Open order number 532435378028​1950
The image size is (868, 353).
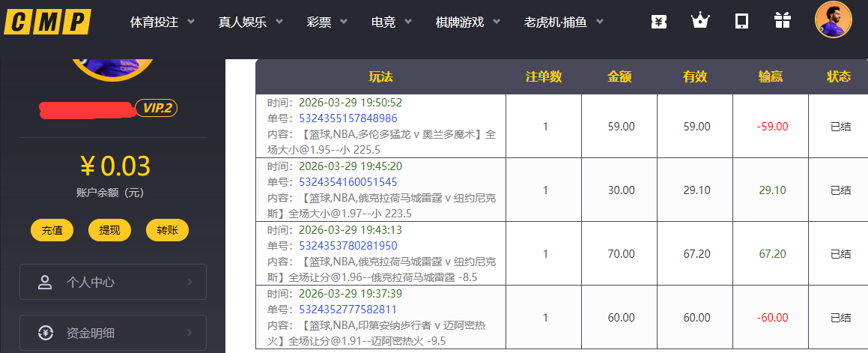click(x=348, y=246)
